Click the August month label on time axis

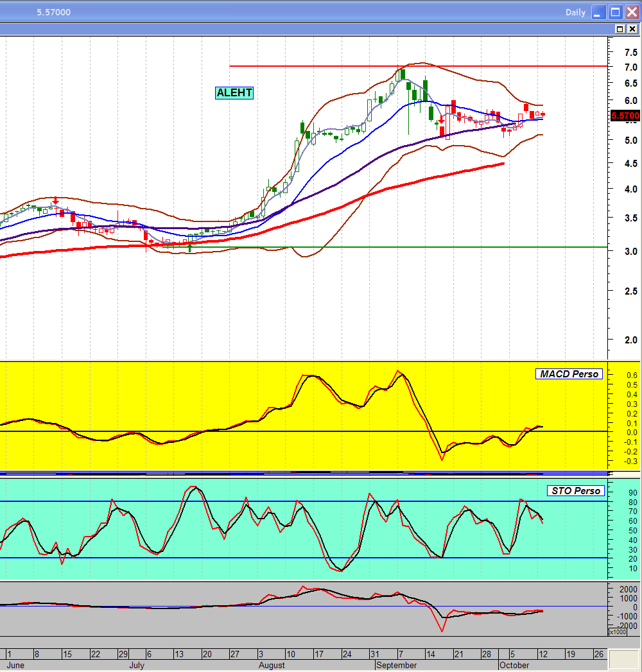[x=272, y=665]
